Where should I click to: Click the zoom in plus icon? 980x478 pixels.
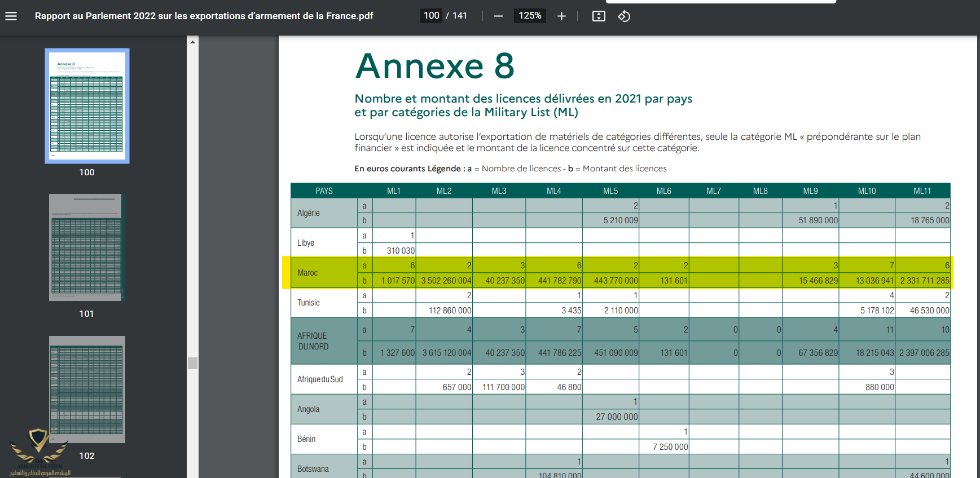pyautogui.click(x=561, y=16)
